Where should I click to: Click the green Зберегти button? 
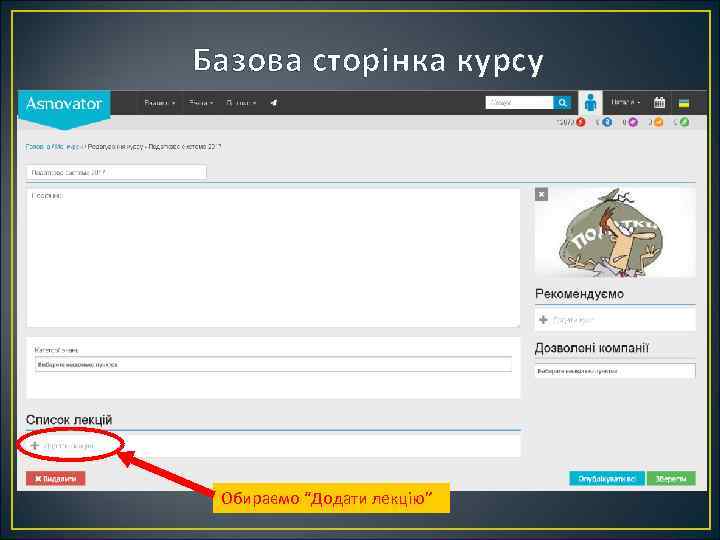[x=671, y=478]
